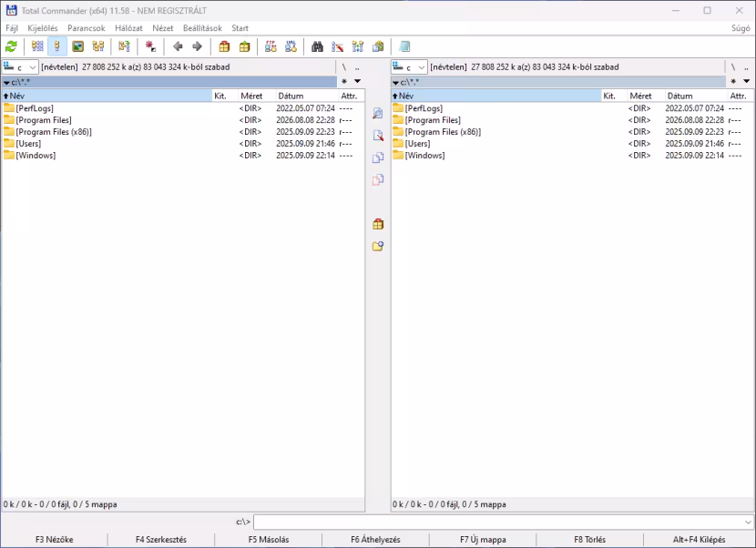
Task: Open the Fájl menu
Action: (12, 28)
